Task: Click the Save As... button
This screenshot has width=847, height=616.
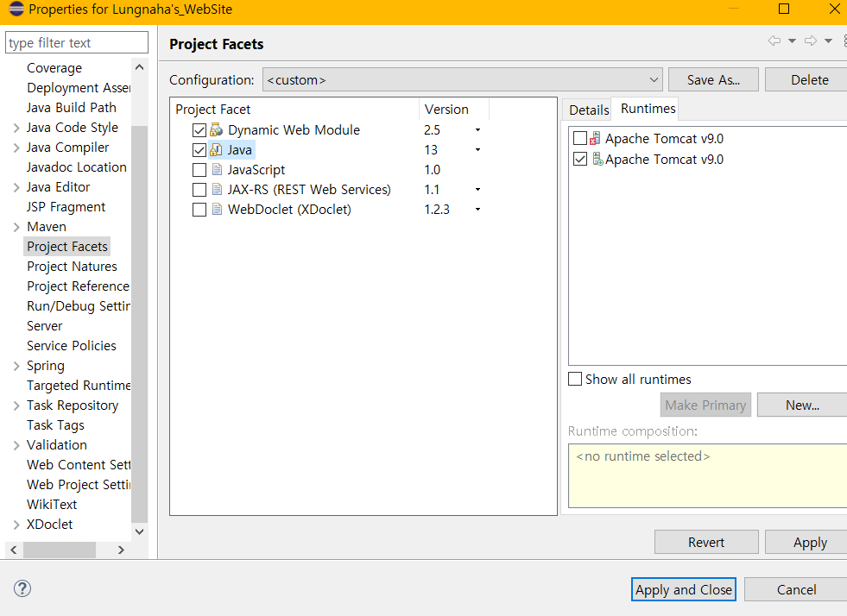Action: (x=713, y=80)
